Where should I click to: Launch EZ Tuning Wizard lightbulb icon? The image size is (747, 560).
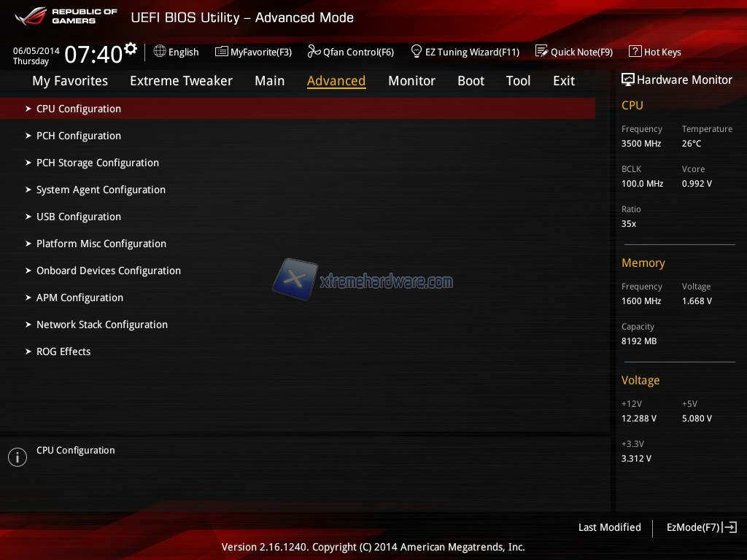coord(417,52)
